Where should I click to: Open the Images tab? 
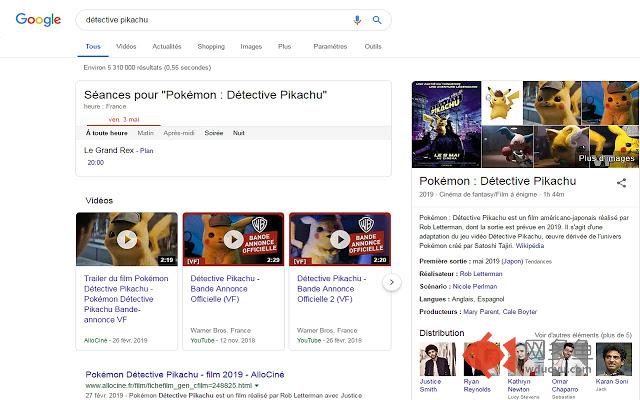click(251, 47)
